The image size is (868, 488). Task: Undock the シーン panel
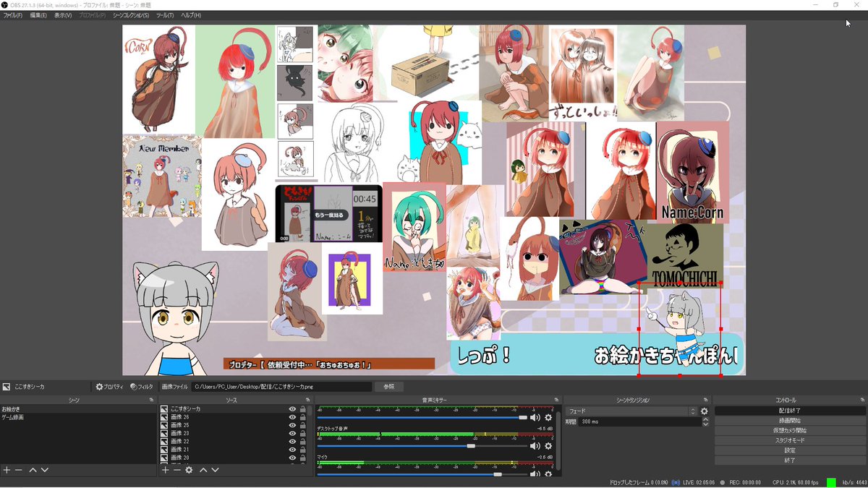152,400
